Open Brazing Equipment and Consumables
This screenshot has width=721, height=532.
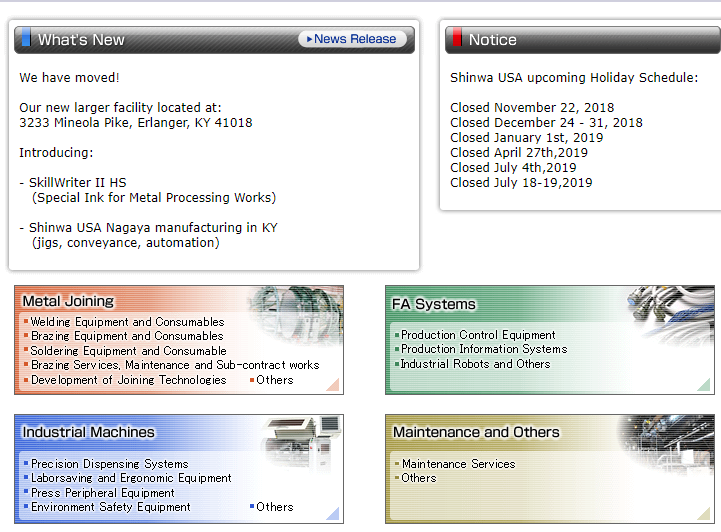pos(127,336)
